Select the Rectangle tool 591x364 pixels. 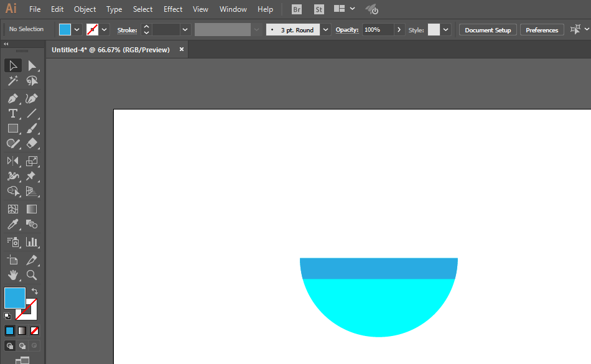(x=13, y=129)
